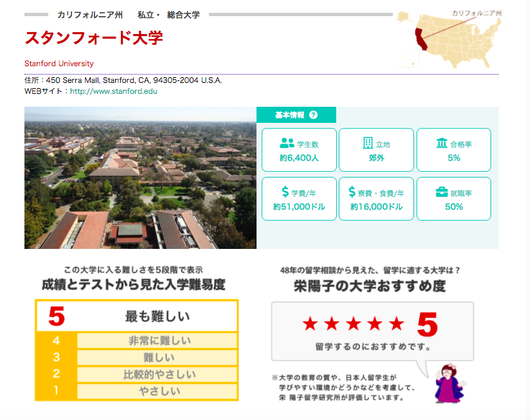Image resolution: width=531 pixels, height=420 pixels.
Task: Click the 栄陽子の大学おすすめ度 heading
Action: pos(370,286)
